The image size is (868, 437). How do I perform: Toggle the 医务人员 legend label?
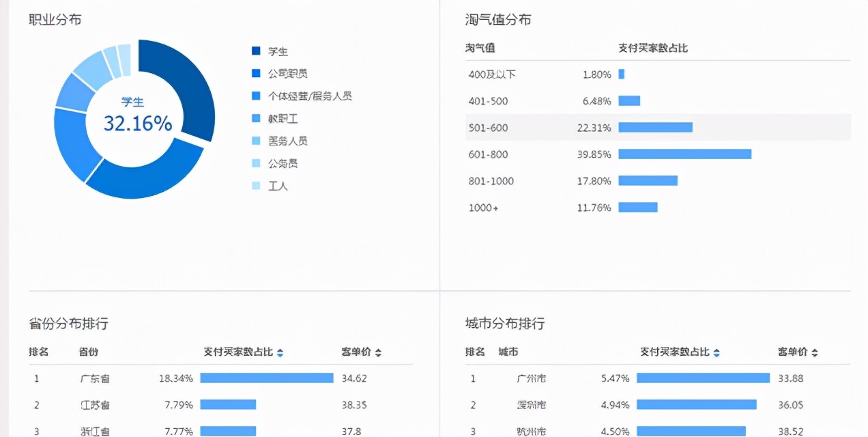(x=287, y=141)
